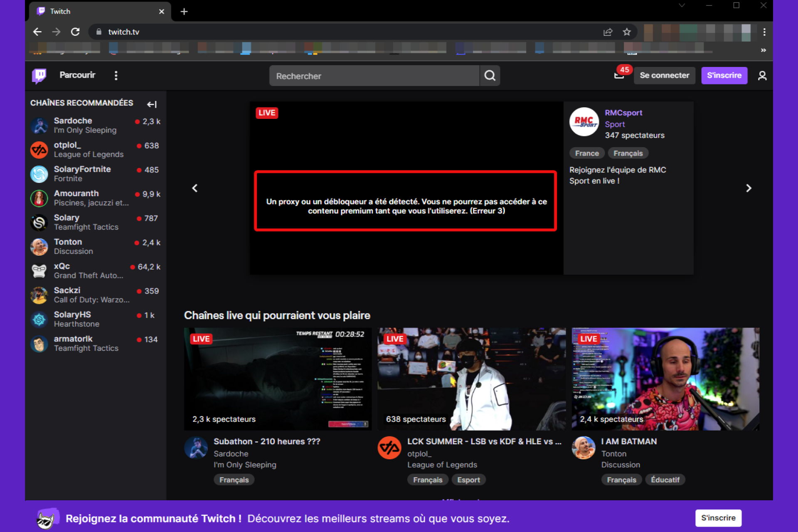
Task: Click otplol_ avatar under LCK card
Action: coord(389,448)
